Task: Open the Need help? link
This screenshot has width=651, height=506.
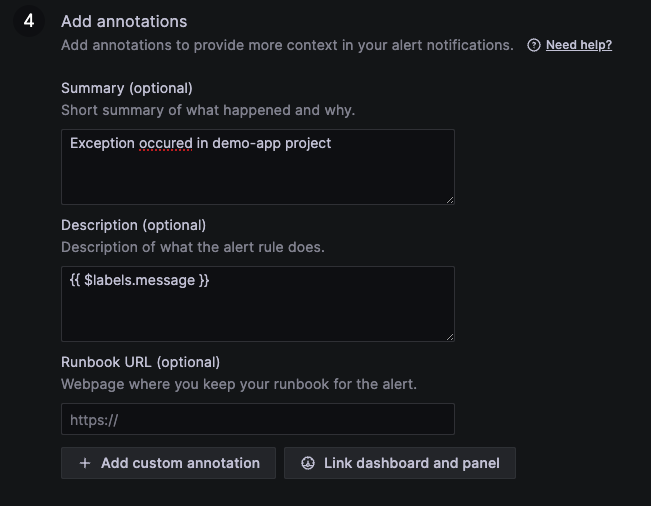Action: (x=578, y=45)
